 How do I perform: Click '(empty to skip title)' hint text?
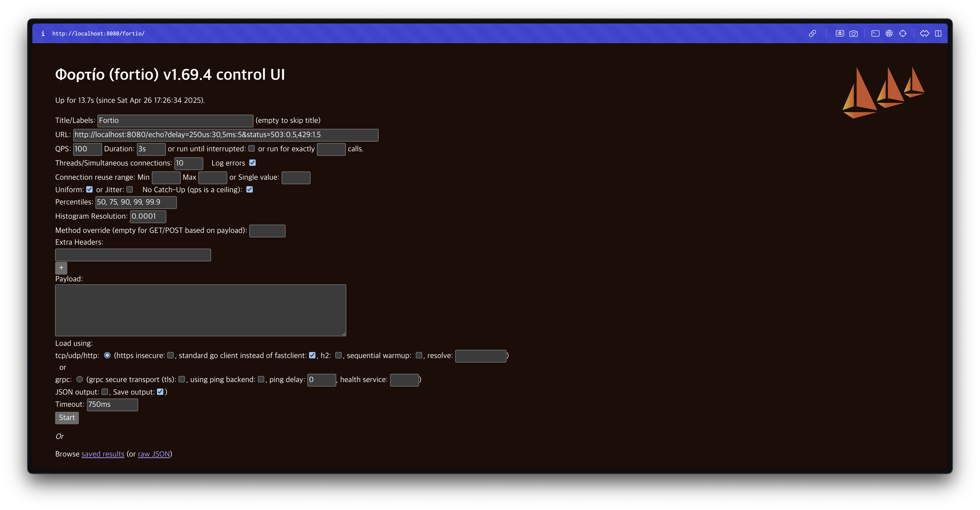(x=288, y=120)
